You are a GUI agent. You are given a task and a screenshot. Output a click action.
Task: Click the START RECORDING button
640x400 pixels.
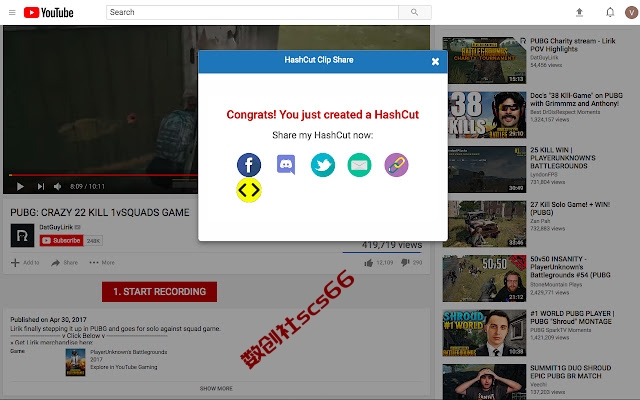click(160, 292)
